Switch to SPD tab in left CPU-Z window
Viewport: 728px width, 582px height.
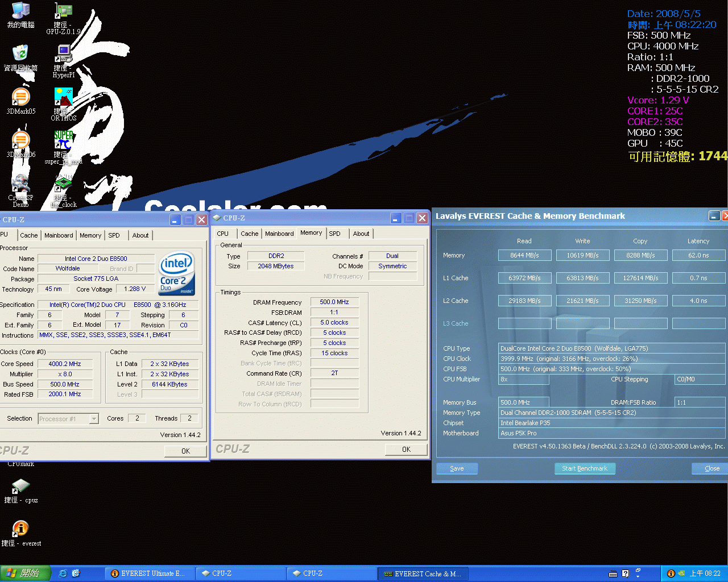114,235
